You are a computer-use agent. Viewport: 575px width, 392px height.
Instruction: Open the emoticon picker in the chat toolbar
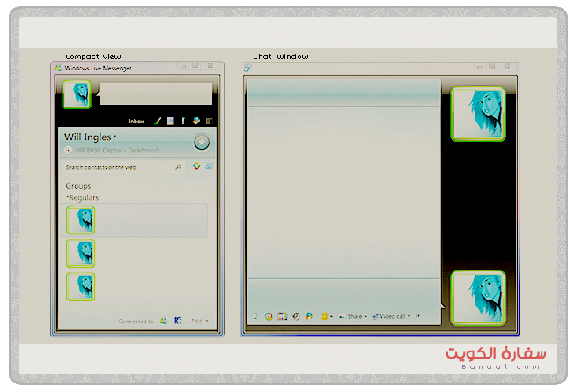click(x=325, y=316)
